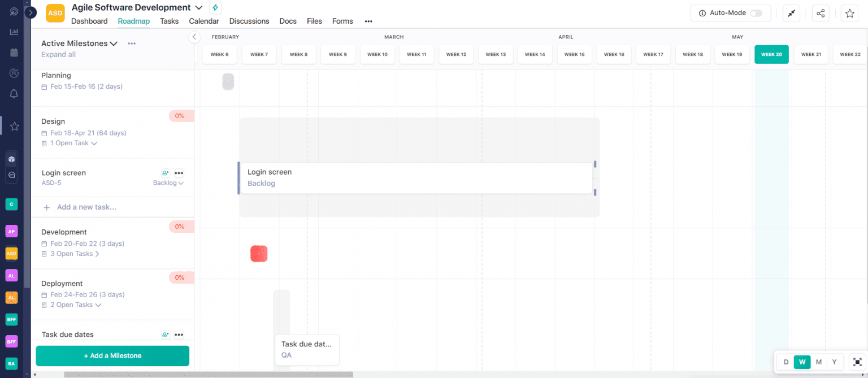Open Active Milestones three-dot menu

tap(132, 44)
